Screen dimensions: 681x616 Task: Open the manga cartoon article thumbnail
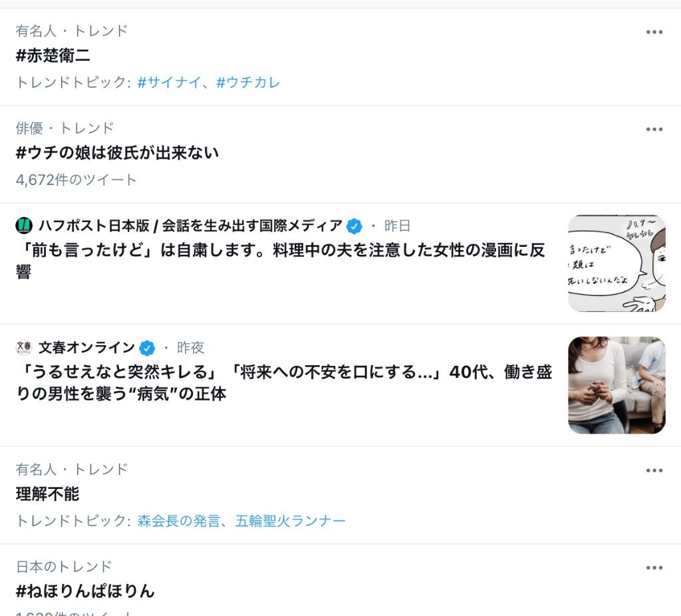[616, 263]
